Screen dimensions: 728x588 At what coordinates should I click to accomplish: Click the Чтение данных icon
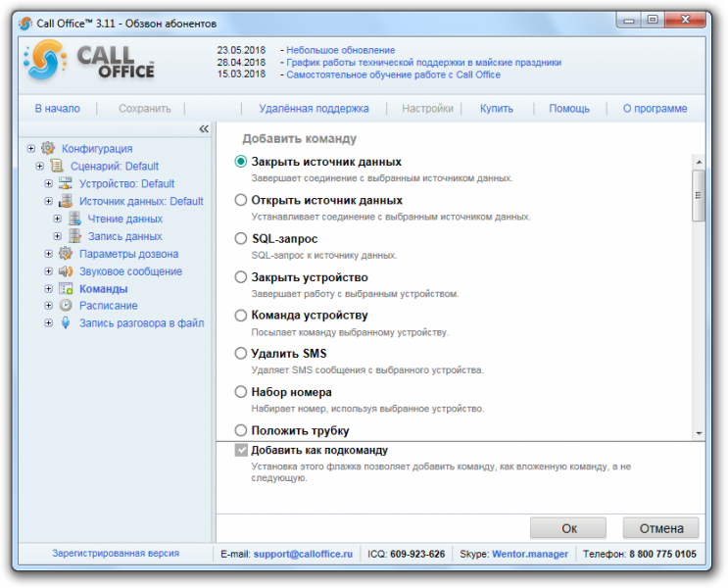pyautogui.click(x=74, y=219)
